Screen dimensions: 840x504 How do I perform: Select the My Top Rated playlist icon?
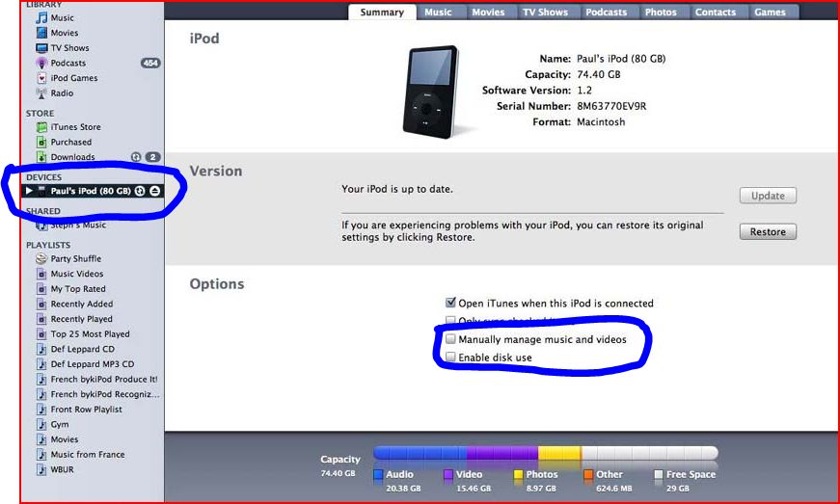(x=41, y=289)
